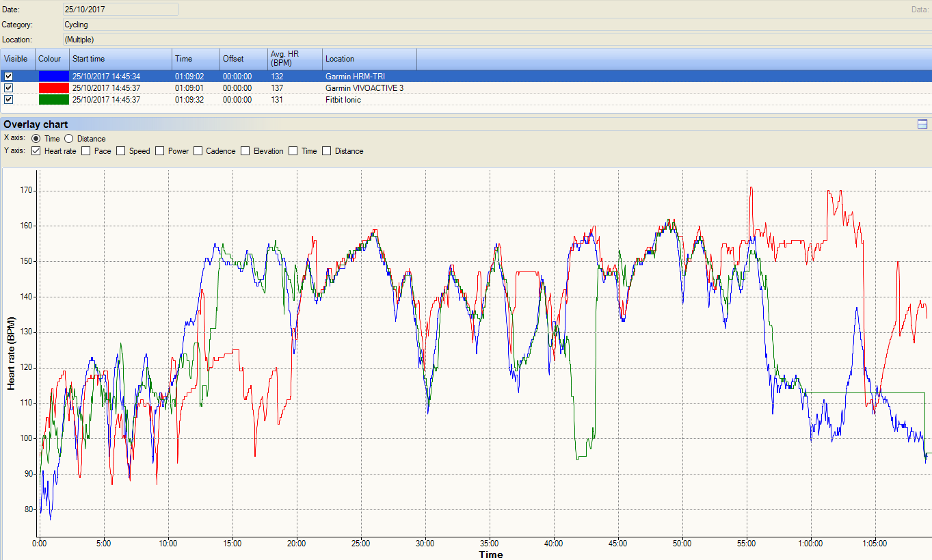Screen dimensions: 932x560
Task: Enable the Speed Y axis checkbox
Action: pos(121,151)
